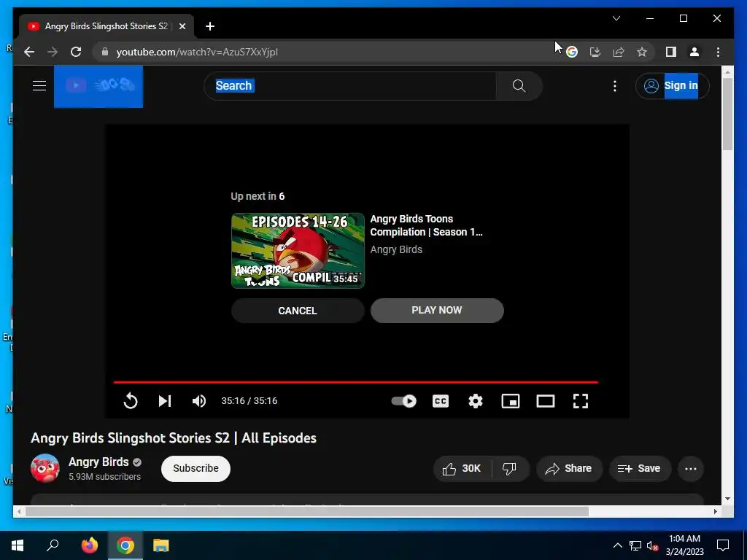Screen dimensions: 747x560
Task: Replay the video with the replay icon
Action: pos(130,401)
